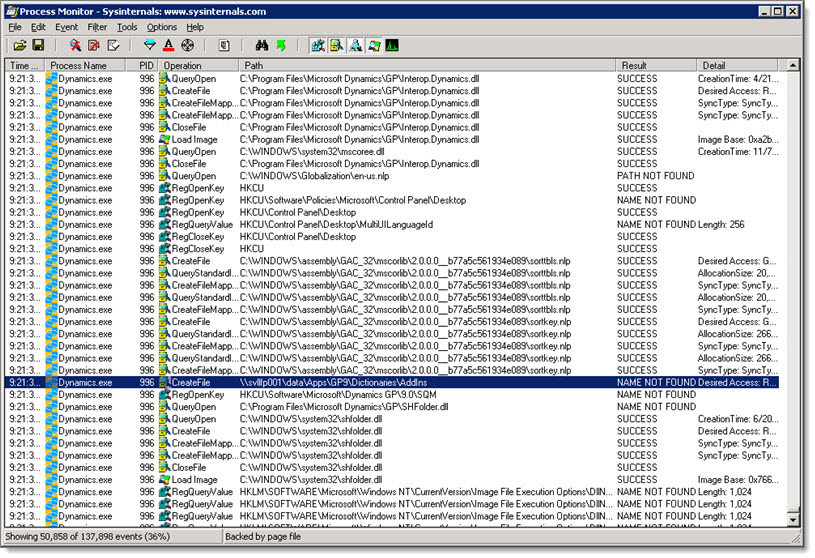Open the Process Tree icon

tap(224, 46)
